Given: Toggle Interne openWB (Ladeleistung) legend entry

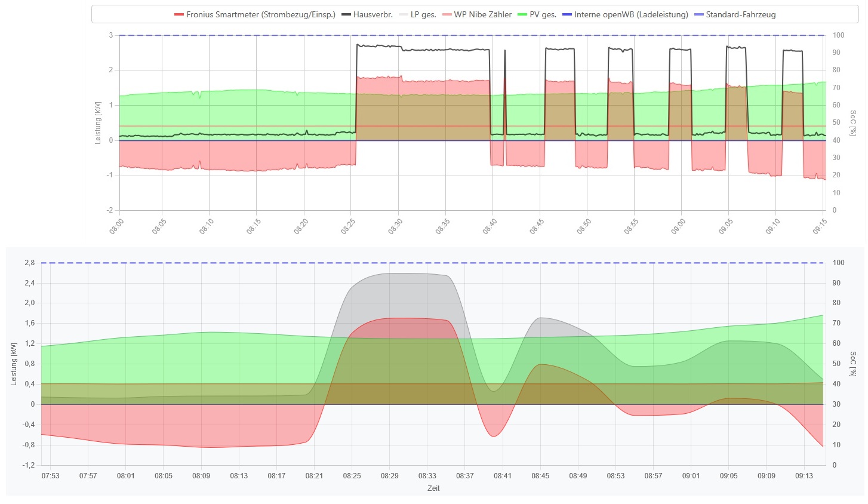Looking at the screenshot, I should [x=625, y=14].
